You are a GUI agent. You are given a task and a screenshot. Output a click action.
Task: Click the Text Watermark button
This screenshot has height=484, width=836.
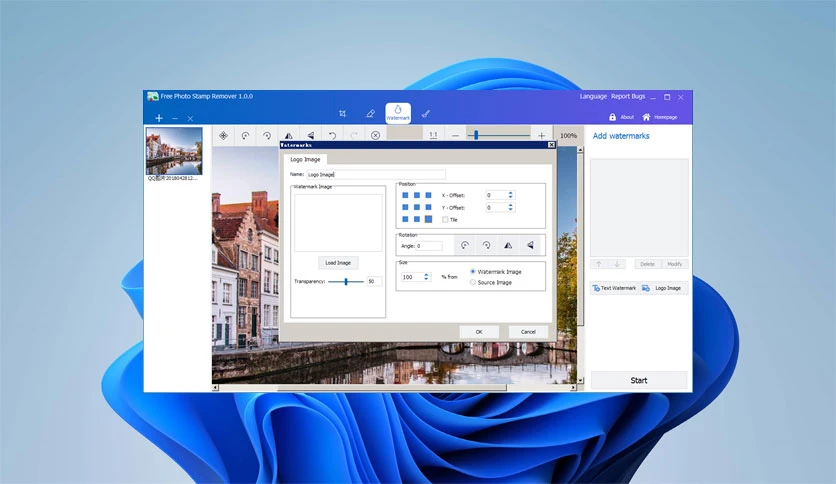[614, 288]
